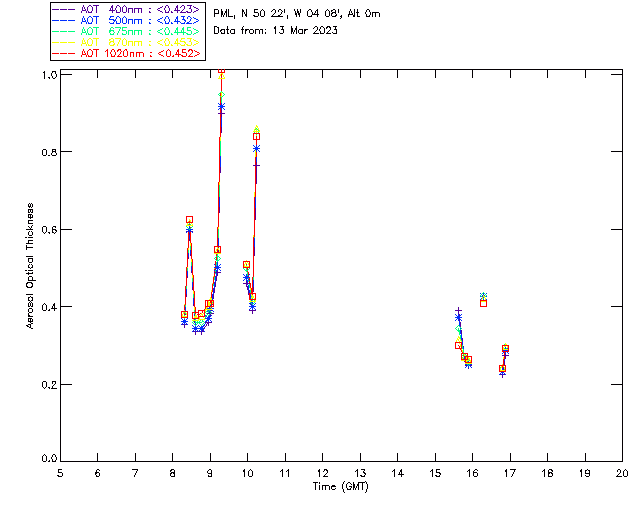Click the x-axis tick label 5
This screenshot has height=512, width=640.
(x=60, y=474)
